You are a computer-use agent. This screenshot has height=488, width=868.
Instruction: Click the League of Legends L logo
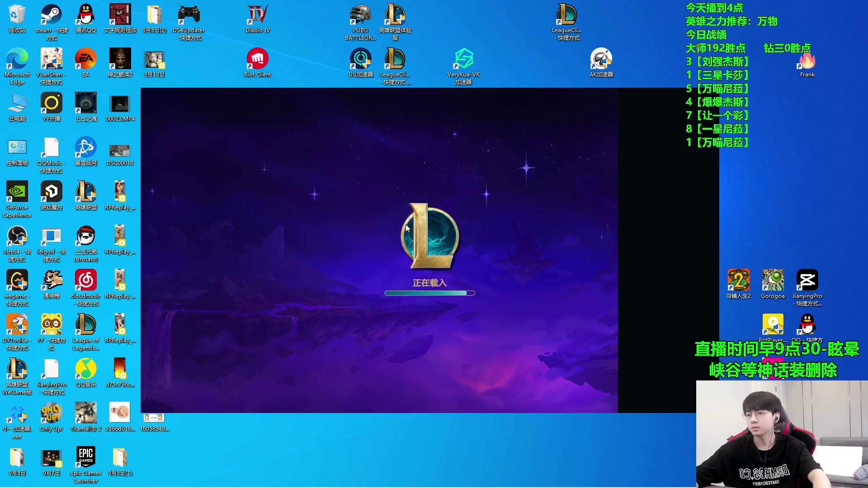click(x=430, y=237)
